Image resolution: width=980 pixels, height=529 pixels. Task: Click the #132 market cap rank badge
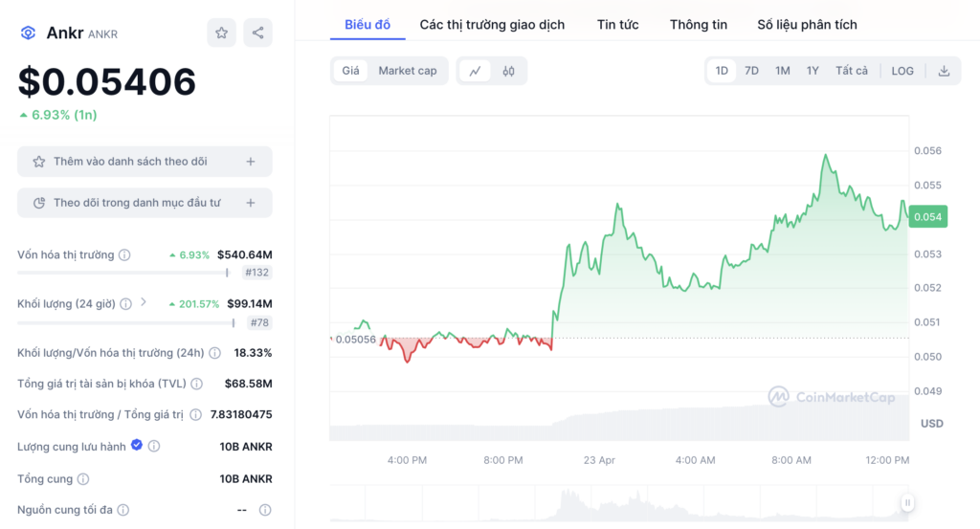[256, 273]
